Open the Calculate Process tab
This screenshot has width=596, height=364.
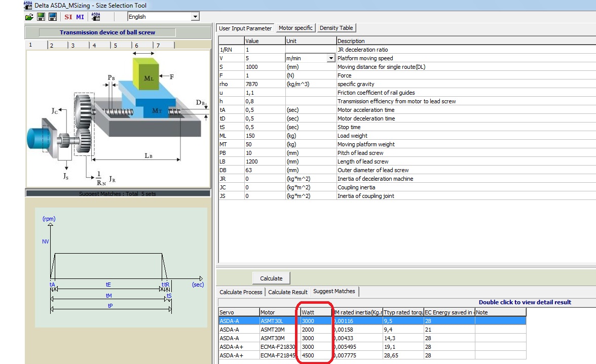pyautogui.click(x=241, y=292)
